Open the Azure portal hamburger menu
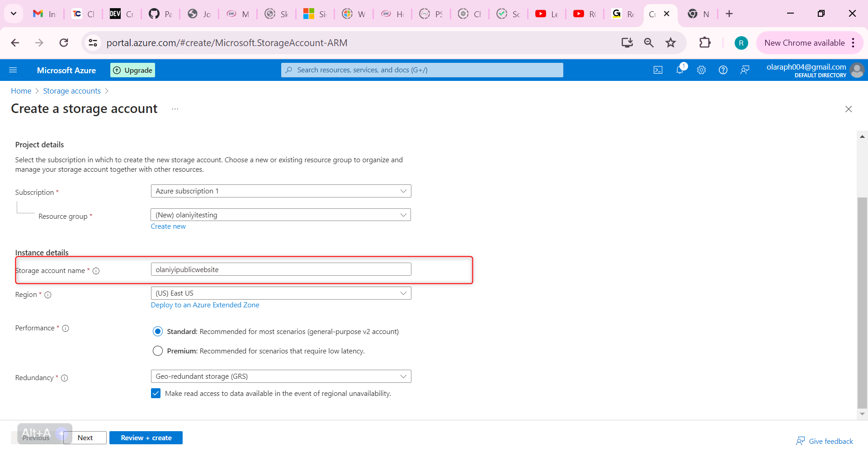 (13, 70)
